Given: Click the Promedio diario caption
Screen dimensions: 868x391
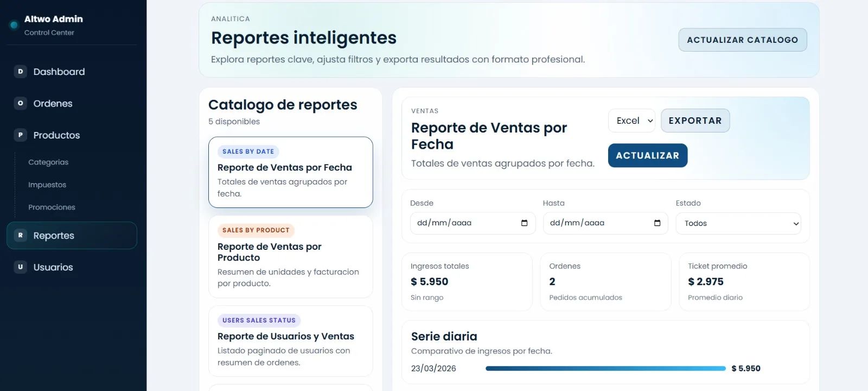Looking at the screenshot, I should point(715,298).
